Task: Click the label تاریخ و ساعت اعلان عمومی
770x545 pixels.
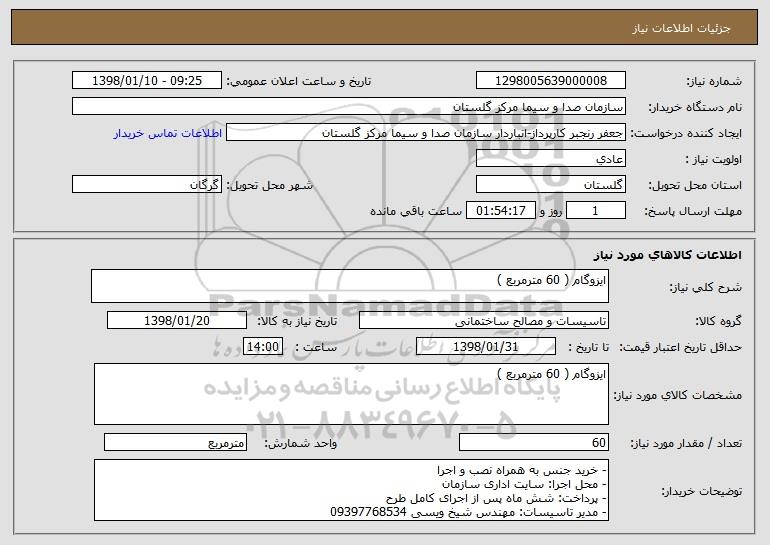Action: (299, 81)
